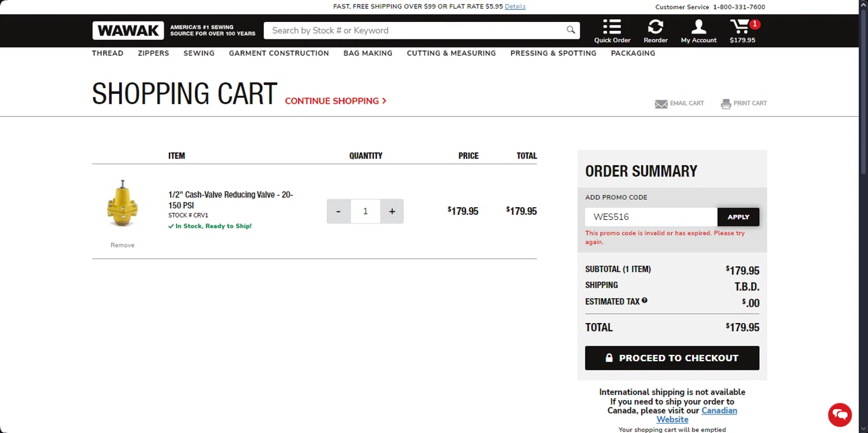Apply the promo code
This screenshot has width=868, height=433.
738,217
